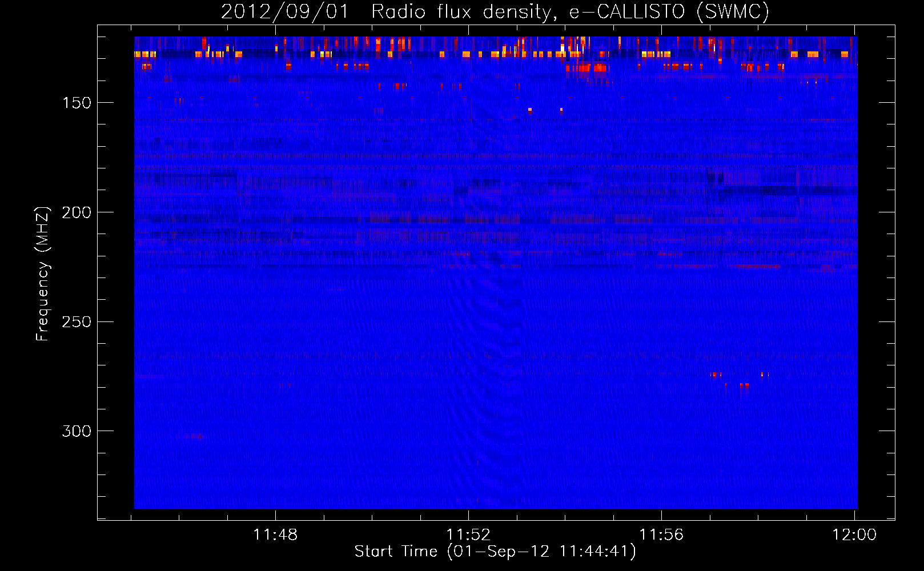
Task: Click the 'Start Time (01-Sep-12 11:44:41)' label
Action: (x=495, y=552)
